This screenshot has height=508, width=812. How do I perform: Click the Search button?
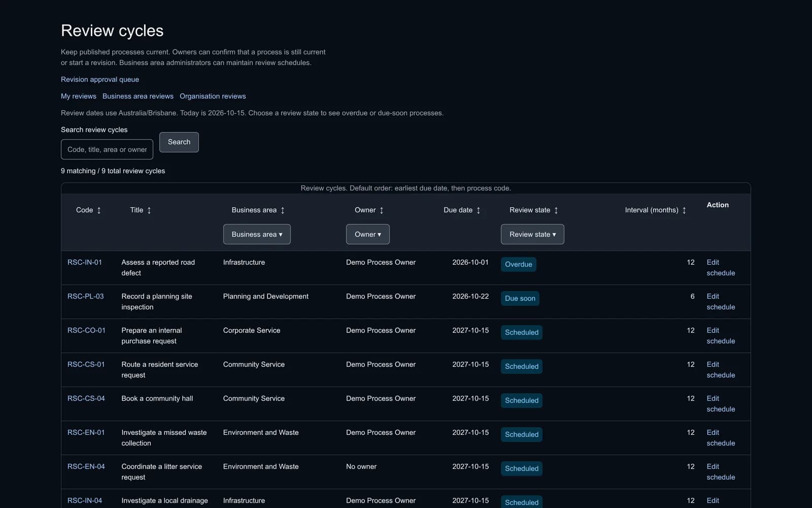click(179, 142)
